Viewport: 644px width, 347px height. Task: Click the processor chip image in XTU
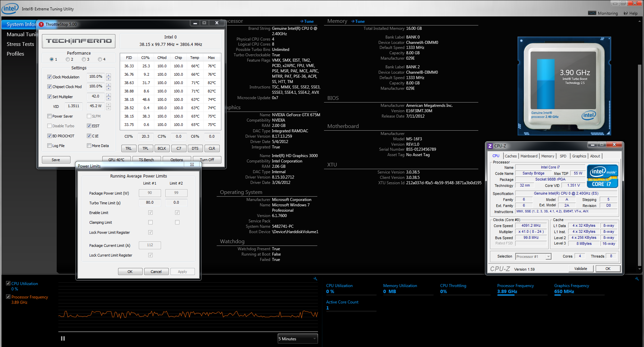pyautogui.click(x=564, y=86)
